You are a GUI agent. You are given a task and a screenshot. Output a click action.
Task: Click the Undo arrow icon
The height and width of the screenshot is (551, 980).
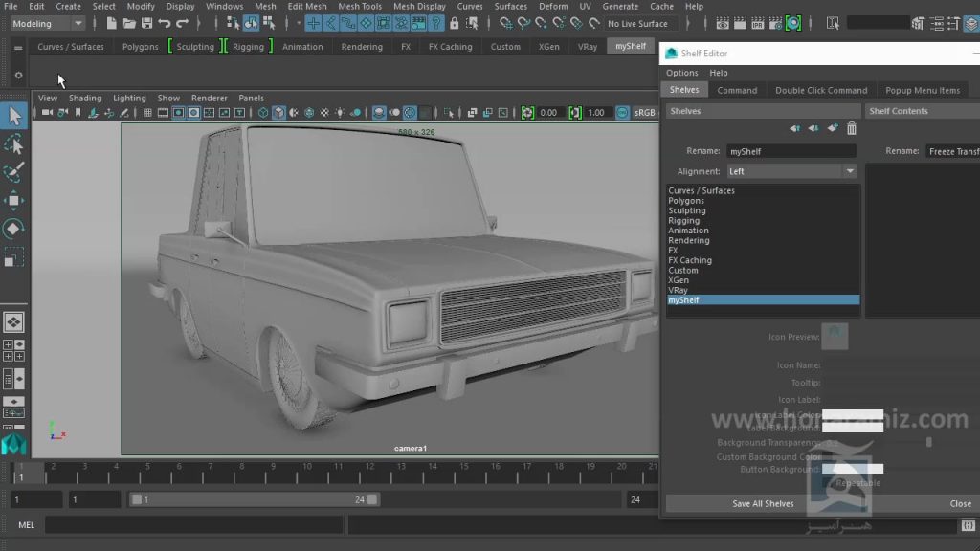(x=165, y=24)
